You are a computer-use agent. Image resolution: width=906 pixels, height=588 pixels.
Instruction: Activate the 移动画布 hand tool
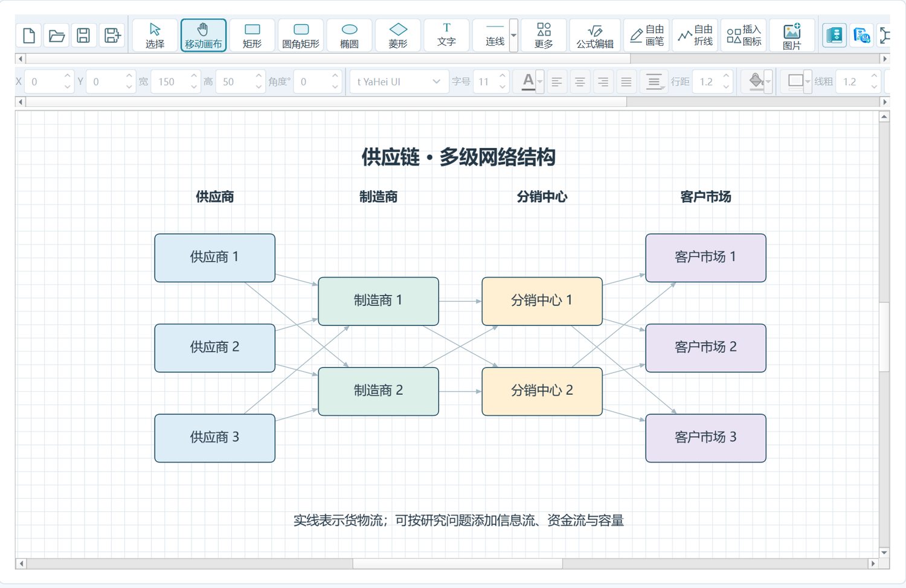click(x=204, y=36)
